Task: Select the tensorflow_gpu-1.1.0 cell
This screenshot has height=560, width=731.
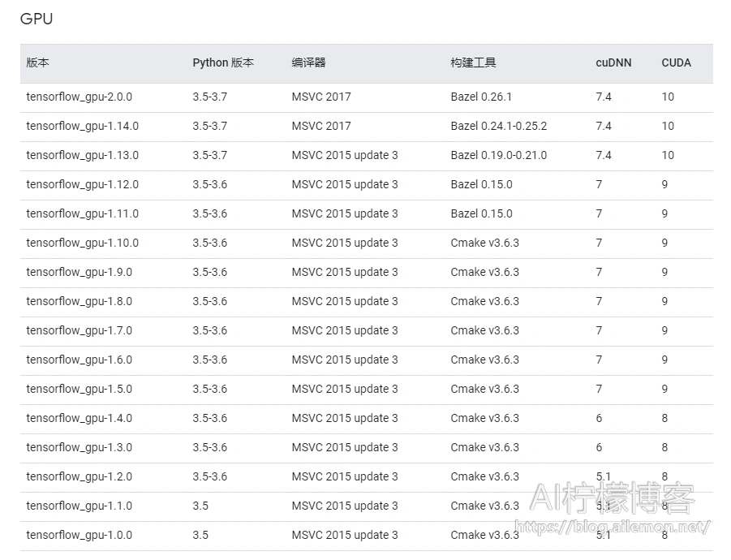Action: click(x=80, y=506)
